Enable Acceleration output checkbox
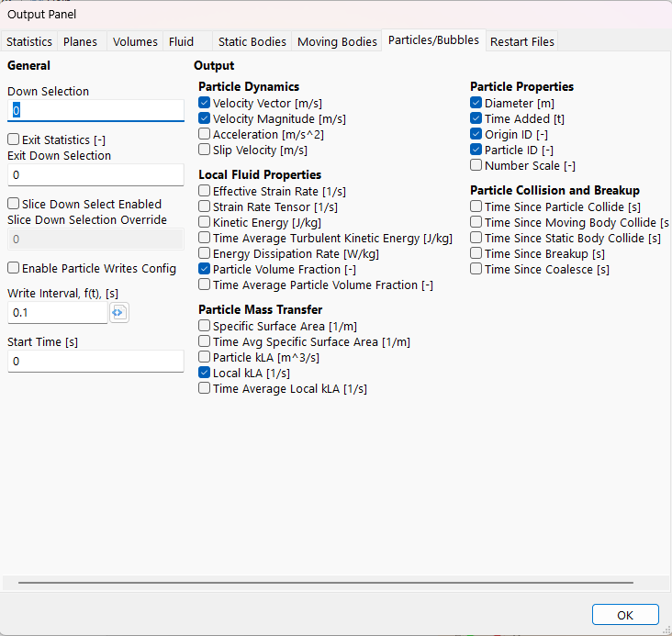This screenshot has height=636, width=672. pos(205,135)
